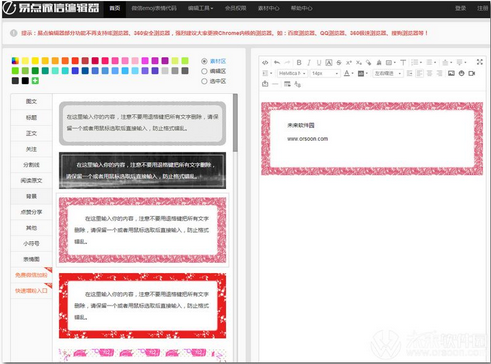Screen dimensions: 491x364
Task: Choose the gray rounded-border template
Action: pos(142,123)
